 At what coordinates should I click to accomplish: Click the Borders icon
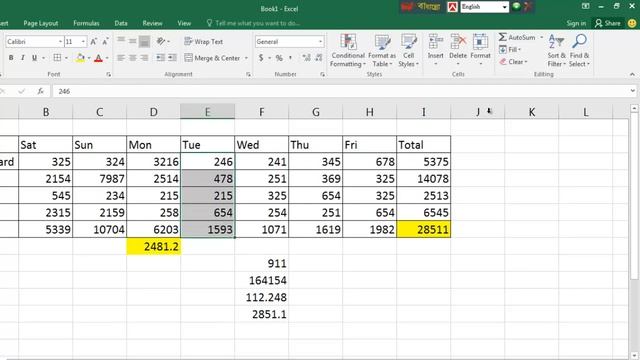57,58
